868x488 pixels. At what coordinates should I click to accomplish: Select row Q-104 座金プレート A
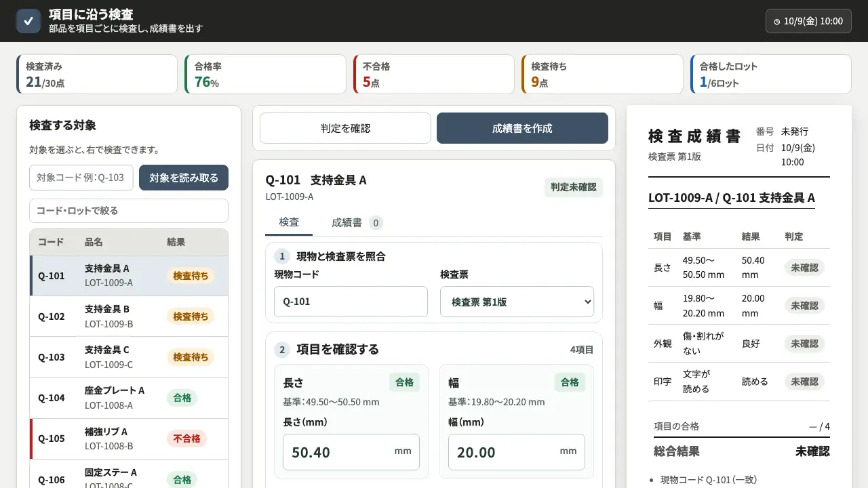129,398
